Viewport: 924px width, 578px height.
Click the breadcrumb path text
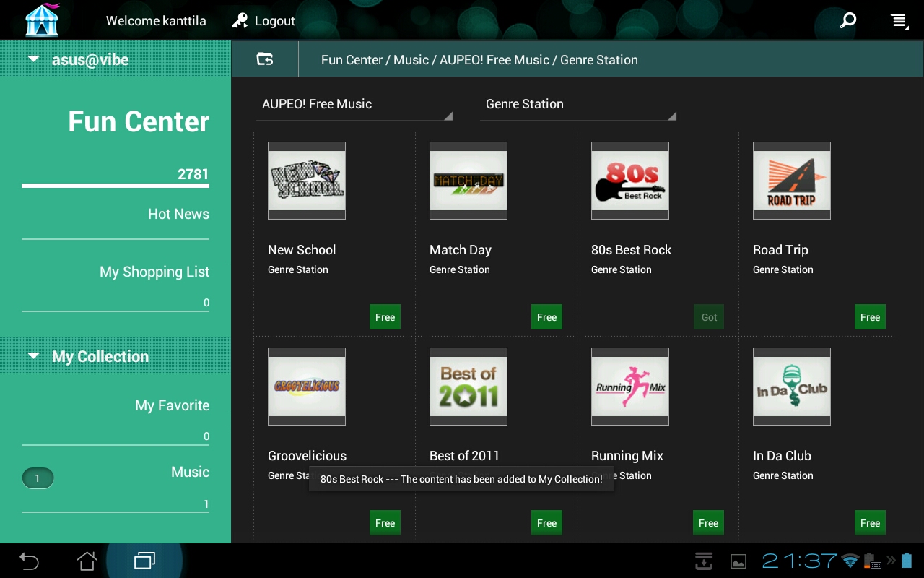point(479,60)
